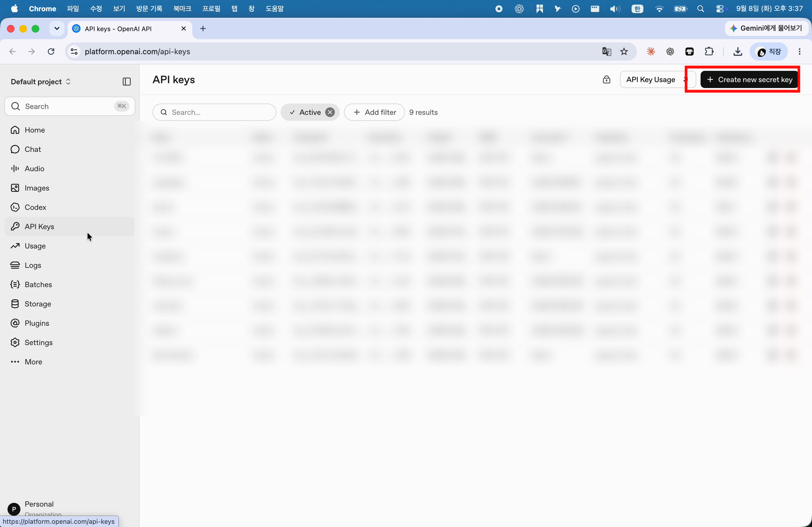The image size is (812, 527).
Task: Click the address bar URL
Action: pyautogui.click(x=137, y=52)
